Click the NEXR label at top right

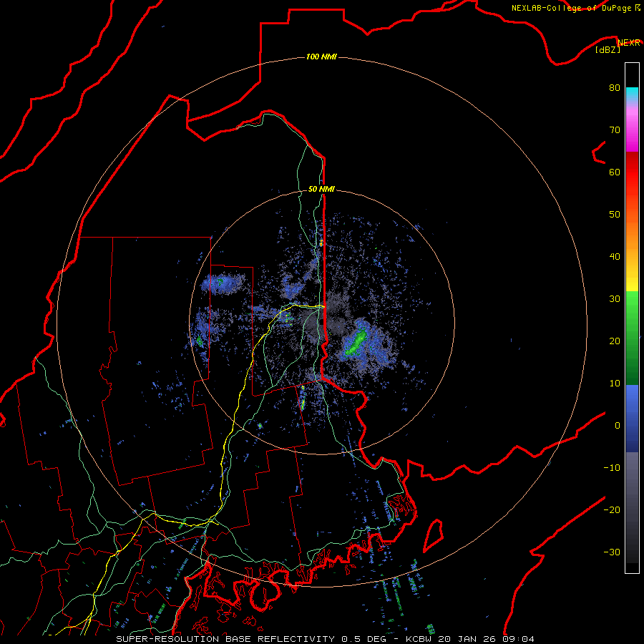click(x=629, y=43)
